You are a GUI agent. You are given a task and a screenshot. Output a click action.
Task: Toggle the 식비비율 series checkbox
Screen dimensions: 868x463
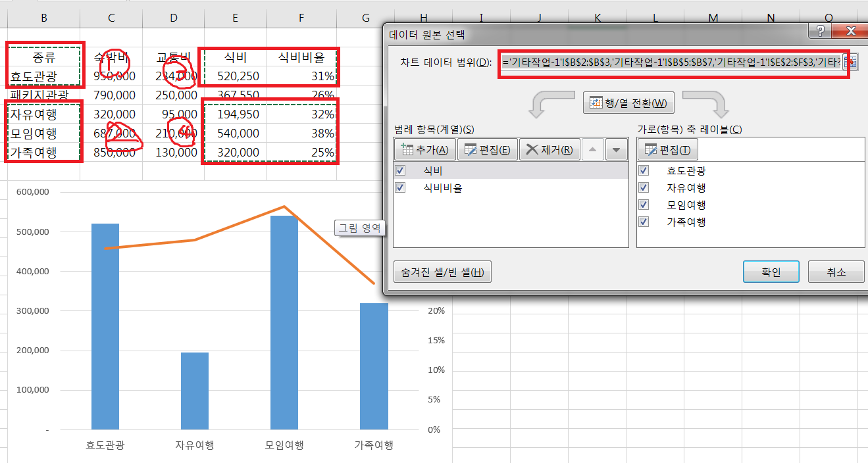click(x=401, y=187)
